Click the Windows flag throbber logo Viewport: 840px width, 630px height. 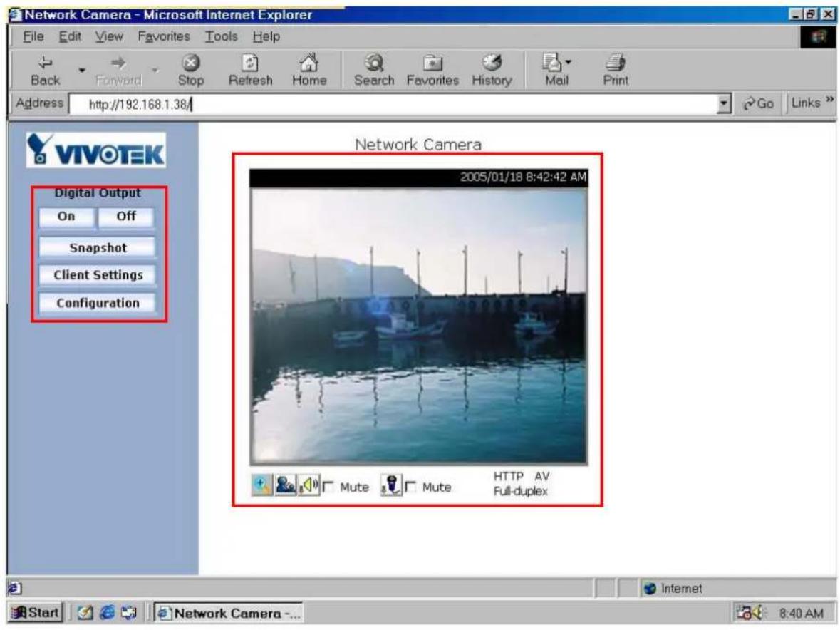tap(817, 37)
